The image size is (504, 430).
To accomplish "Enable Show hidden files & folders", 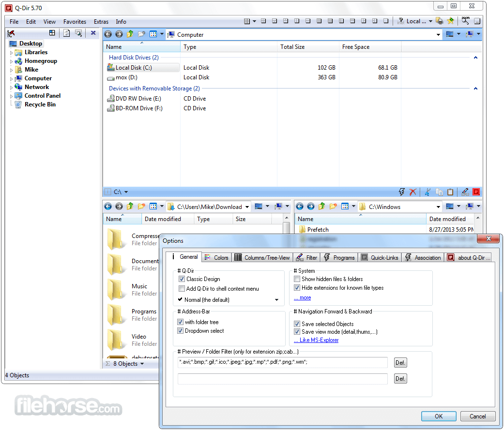I will point(297,279).
